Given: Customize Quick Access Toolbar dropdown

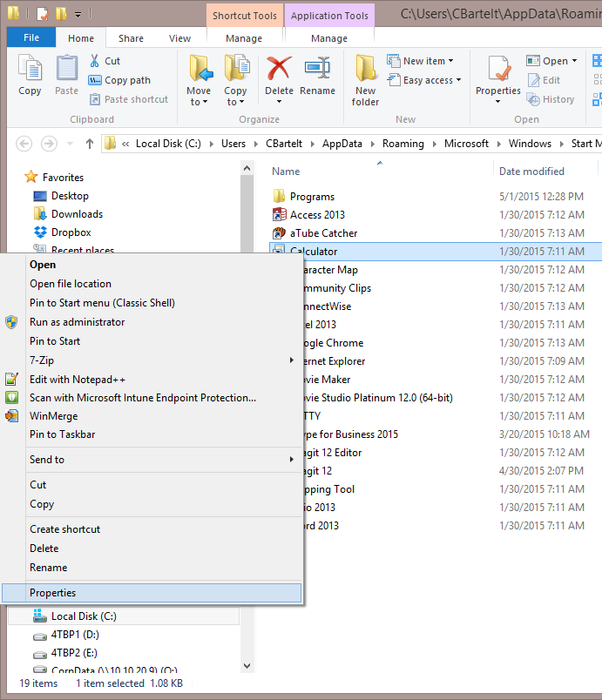Looking at the screenshot, I should click(x=78, y=15).
